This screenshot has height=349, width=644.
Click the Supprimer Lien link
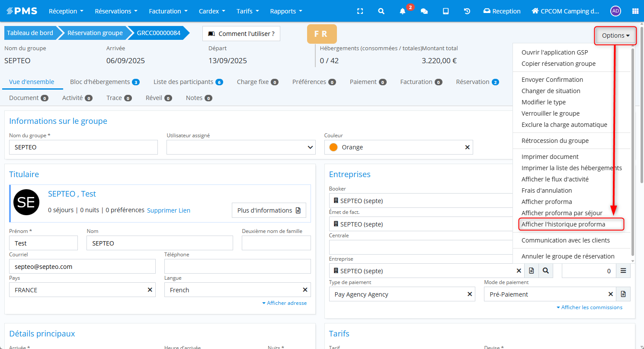[169, 210]
